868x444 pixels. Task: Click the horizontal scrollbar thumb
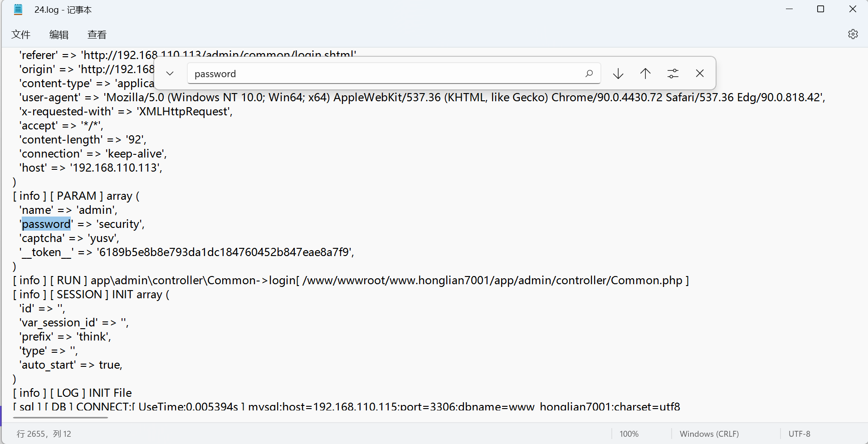tap(60, 417)
